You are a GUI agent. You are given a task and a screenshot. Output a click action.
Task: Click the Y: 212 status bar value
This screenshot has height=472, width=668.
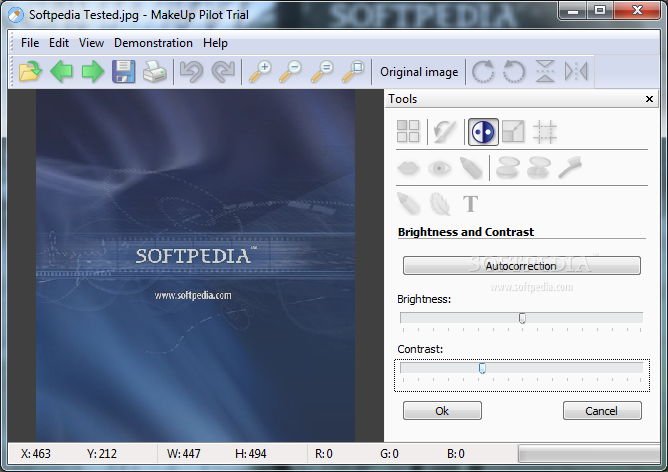pyautogui.click(x=102, y=454)
